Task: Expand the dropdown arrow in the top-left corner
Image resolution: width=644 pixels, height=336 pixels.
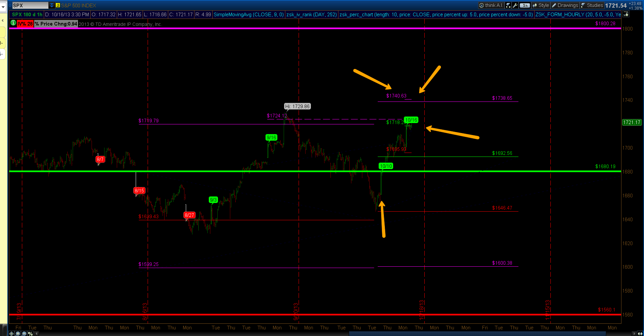Action: tap(3, 7)
